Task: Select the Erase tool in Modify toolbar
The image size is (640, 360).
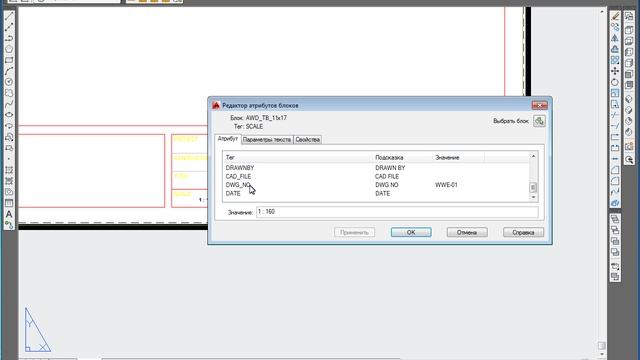Action: [615, 16]
